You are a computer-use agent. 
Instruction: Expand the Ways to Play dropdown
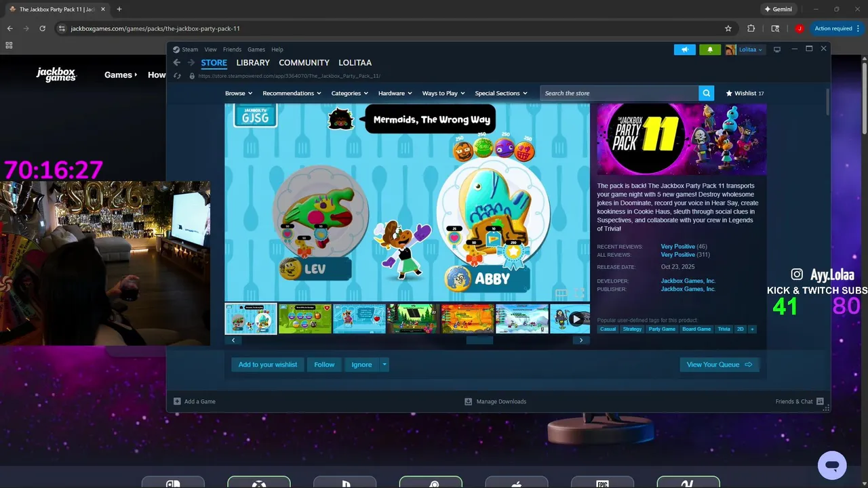pos(444,94)
